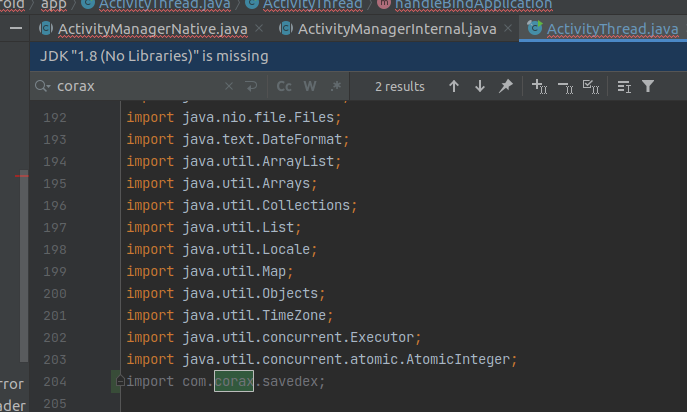Unselect occurrence icon in find bar
This screenshot has width=687, height=412.
click(565, 87)
